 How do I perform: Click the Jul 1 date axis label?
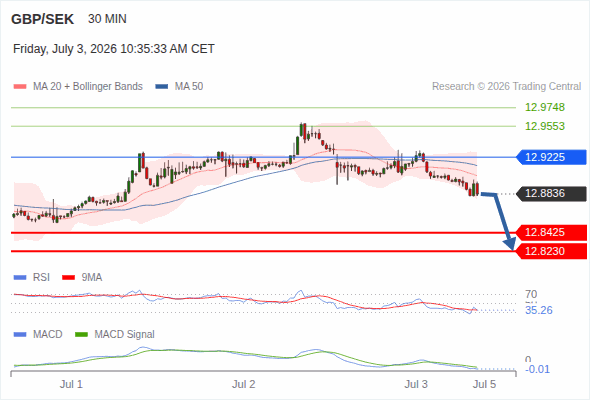pos(71,384)
